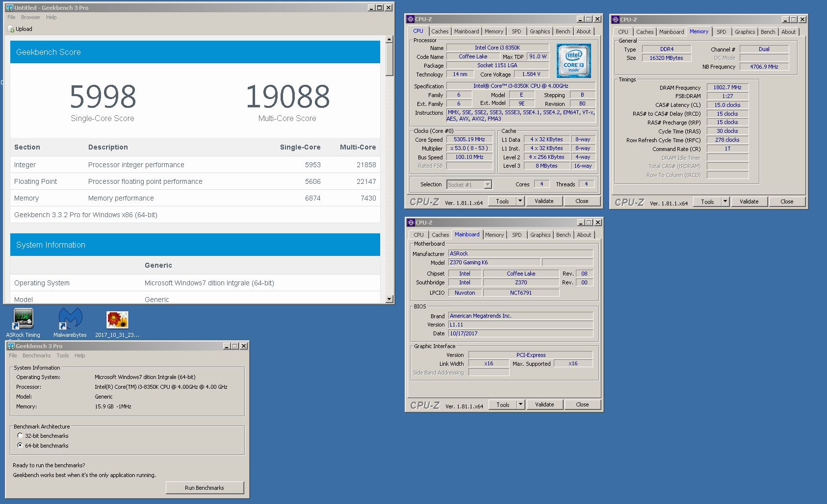Screen dimensions: 827x504
Task: Click the CPU-Z icon in Mainboard window title
Action: 411,223
